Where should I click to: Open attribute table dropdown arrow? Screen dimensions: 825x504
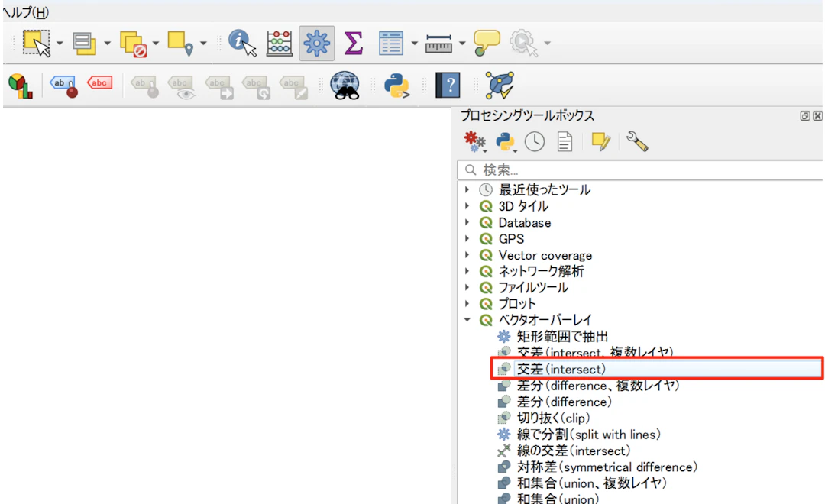coord(414,43)
